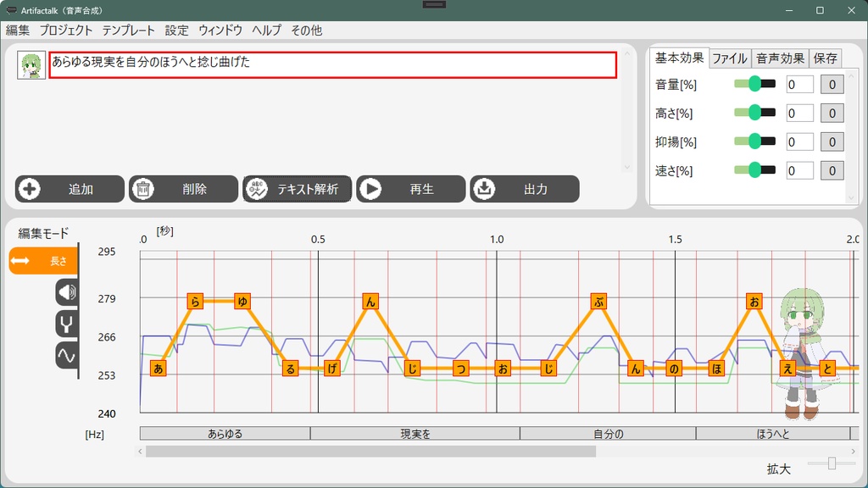Screen dimensions: 868x488
Task: Click the green-haired character avatar icon
Action: point(31,65)
